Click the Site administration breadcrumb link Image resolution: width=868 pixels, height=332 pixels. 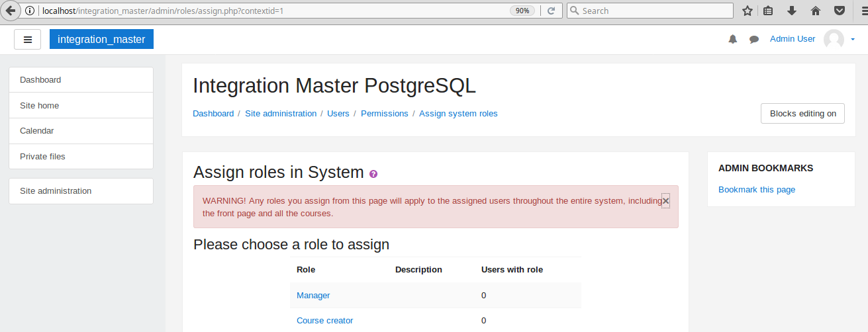point(281,114)
